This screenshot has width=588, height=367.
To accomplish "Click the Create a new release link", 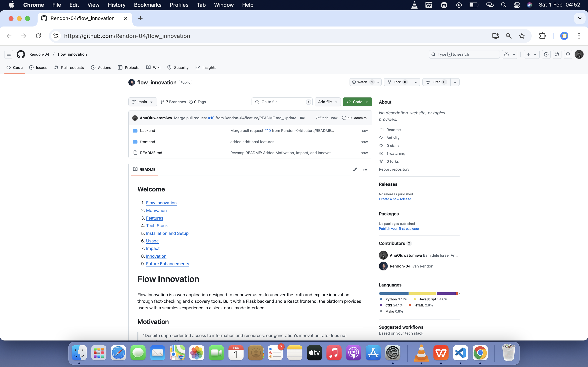I will [395, 199].
